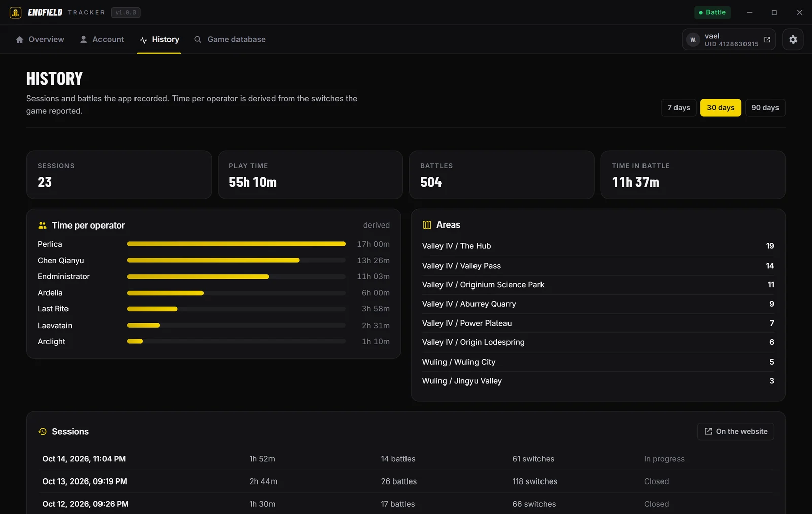Click the v1.0.0 version badge

[x=126, y=12]
